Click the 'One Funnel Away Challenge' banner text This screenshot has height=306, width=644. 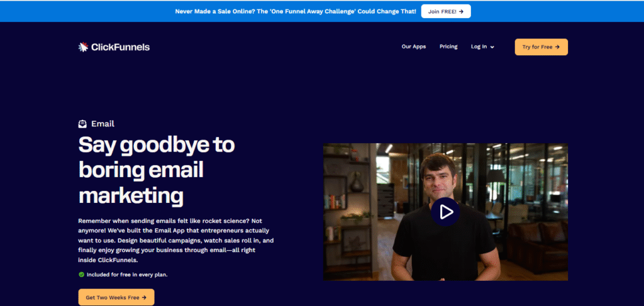(x=296, y=11)
